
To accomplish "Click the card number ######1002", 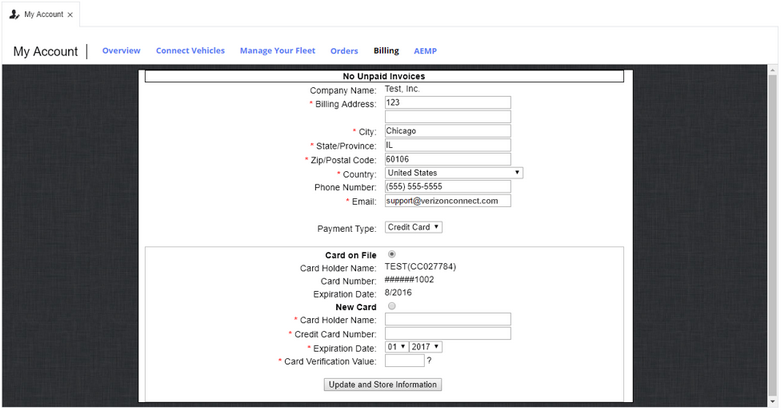I will 409,280.
